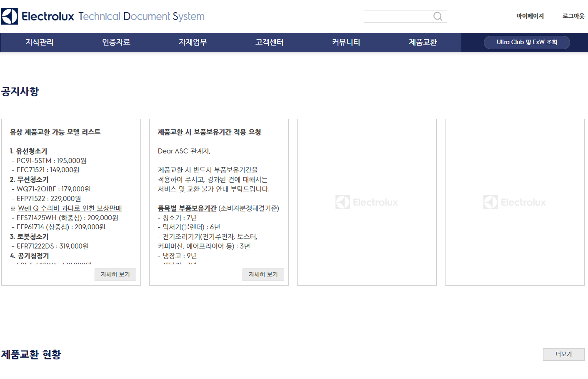The width and height of the screenshot is (588, 379).
Task: Open the 제품교환 menu
Action: [x=422, y=42]
